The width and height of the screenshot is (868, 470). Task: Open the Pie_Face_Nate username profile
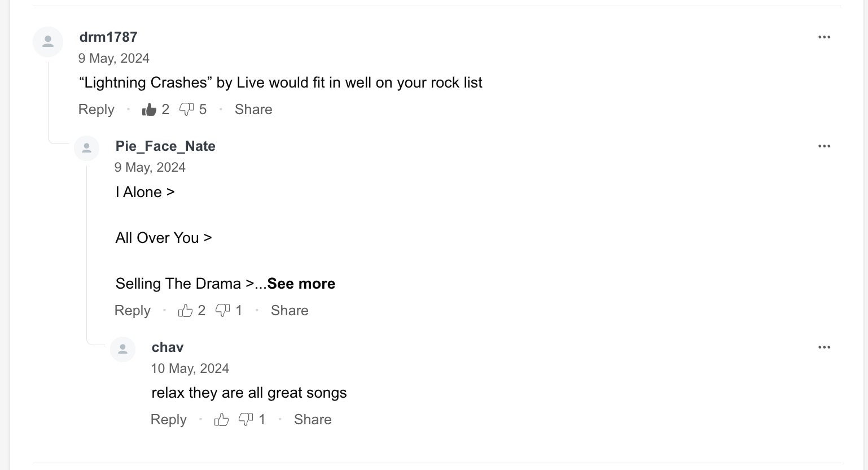pyautogui.click(x=165, y=146)
